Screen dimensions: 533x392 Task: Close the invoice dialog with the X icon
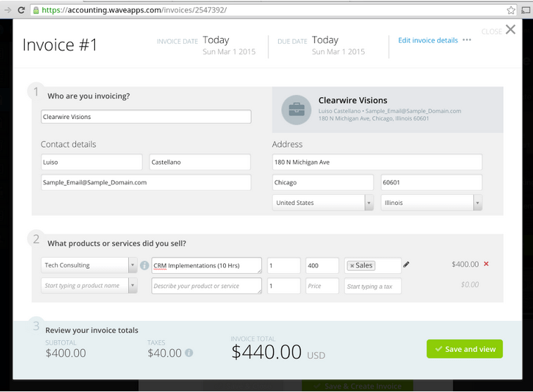pyautogui.click(x=510, y=30)
